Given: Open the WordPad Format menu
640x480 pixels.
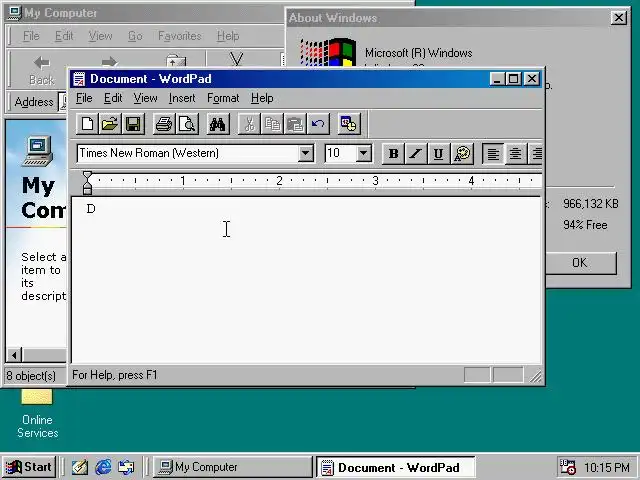Looking at the screenshot, I should [x=223, y=98].
